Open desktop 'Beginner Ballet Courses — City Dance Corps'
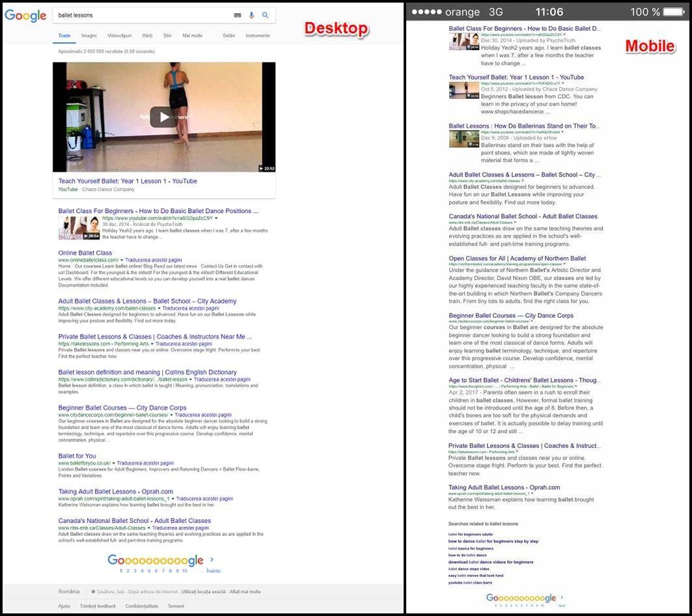This screenshot has width=692, height=616. point(122,408)
